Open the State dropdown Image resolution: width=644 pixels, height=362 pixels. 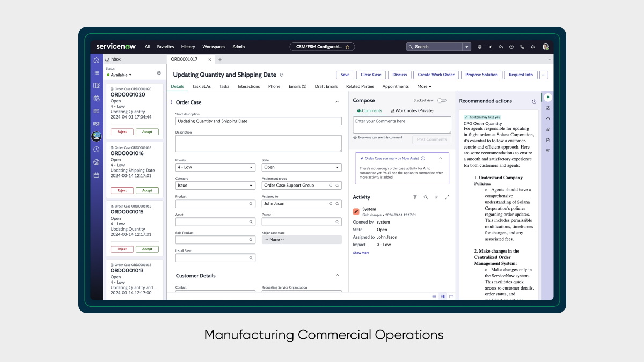click(x=301, y=167)
